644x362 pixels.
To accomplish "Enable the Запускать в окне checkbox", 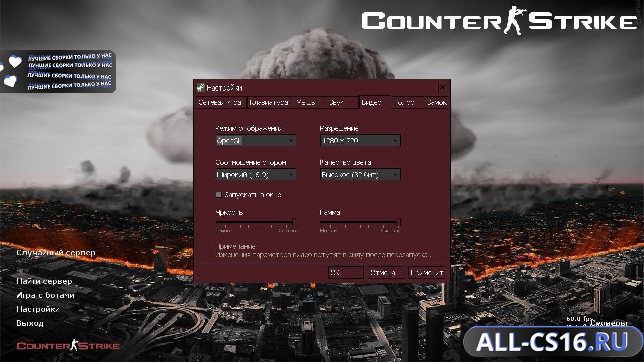I will [219, 195].
